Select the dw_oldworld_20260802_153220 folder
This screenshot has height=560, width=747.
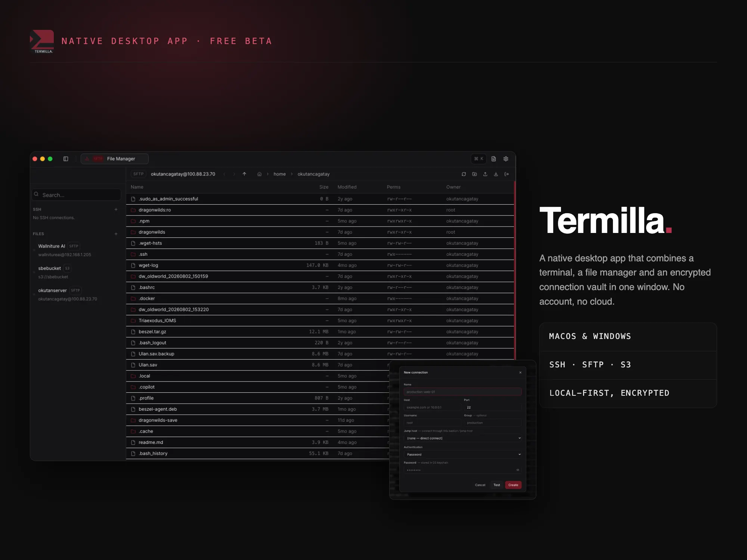[x=320, y=309]
